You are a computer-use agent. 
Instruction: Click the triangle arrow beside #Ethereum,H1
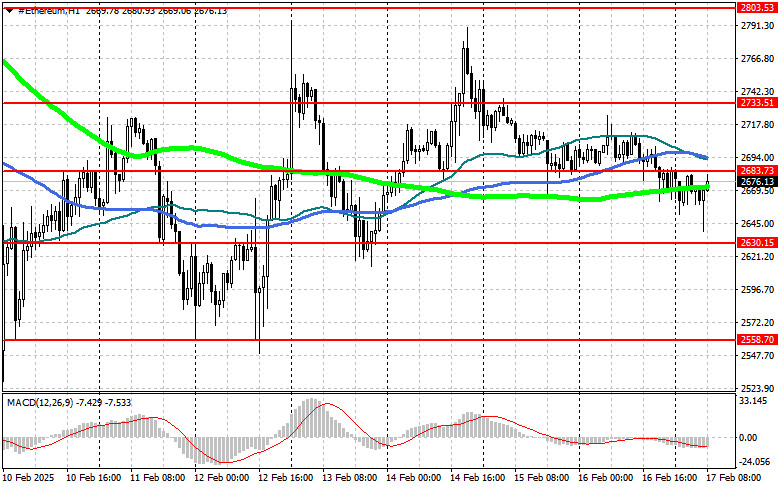pos(8,11)
